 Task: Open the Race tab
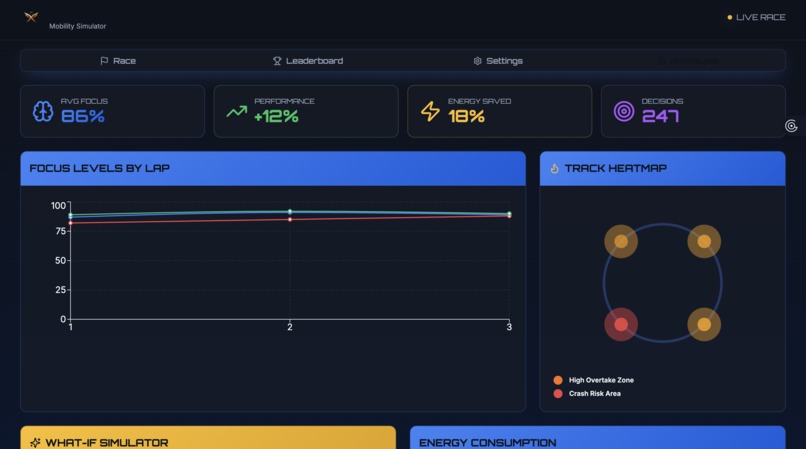coord(118,61)
